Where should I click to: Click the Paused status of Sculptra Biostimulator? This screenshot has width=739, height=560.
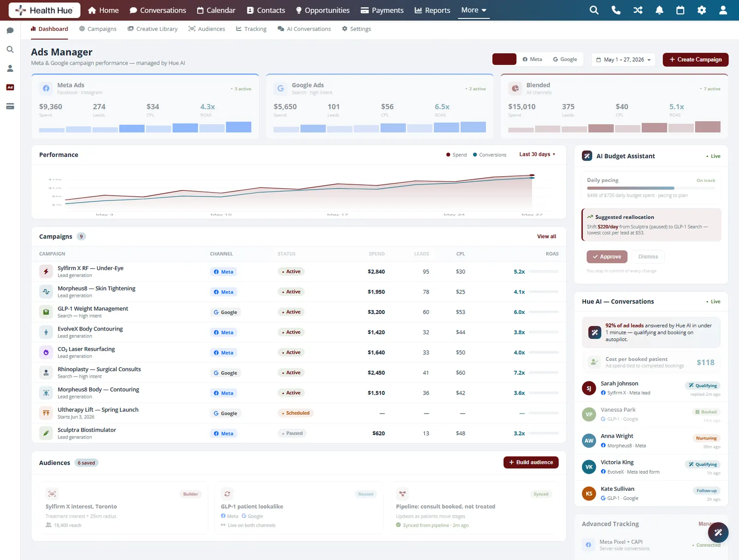click(x=292, y=433)
